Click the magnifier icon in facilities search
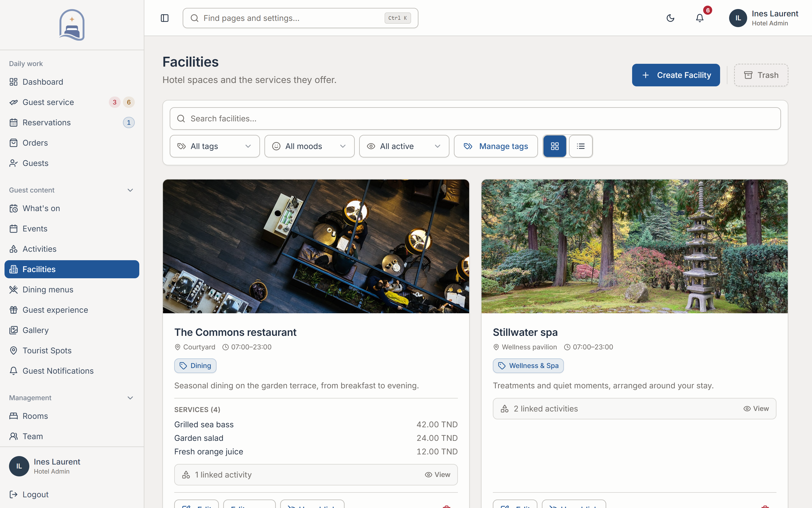The image size is (812, 508). [181, 119]
